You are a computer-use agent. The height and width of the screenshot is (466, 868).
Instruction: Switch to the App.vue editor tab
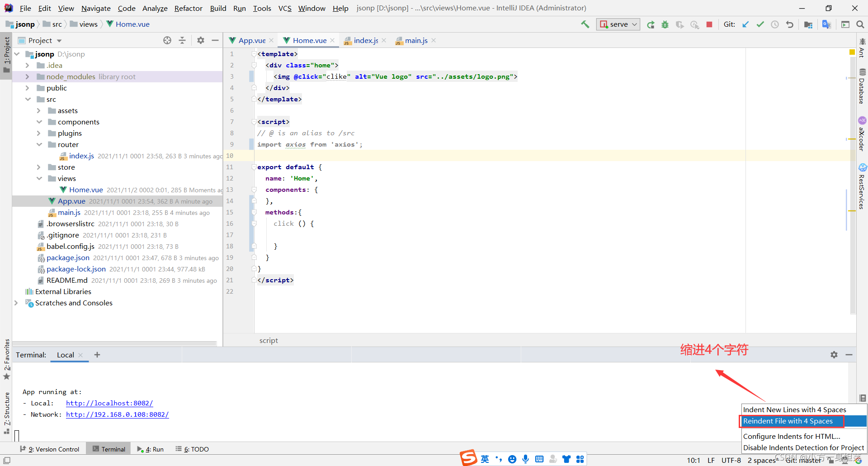[x=251, y=40]
